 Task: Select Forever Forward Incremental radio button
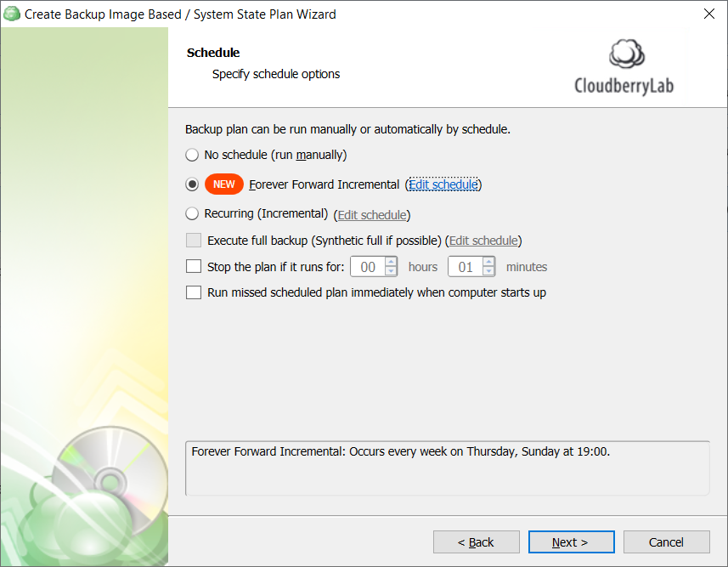point(192,184)
